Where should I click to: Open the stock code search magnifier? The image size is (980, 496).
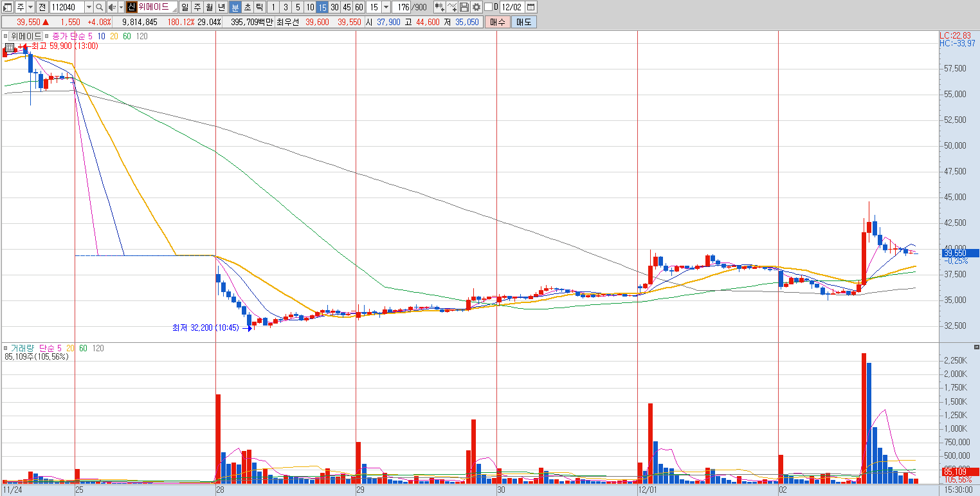100,7
